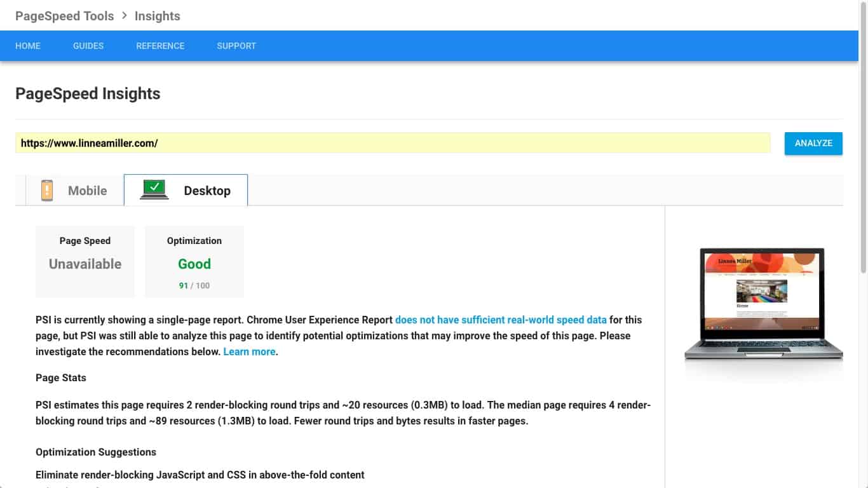Image resolution: width=868 pixels, height=488 pixels.
Task: Click the desktop laptop checkmark icon
Action: (x=154, y=190)
